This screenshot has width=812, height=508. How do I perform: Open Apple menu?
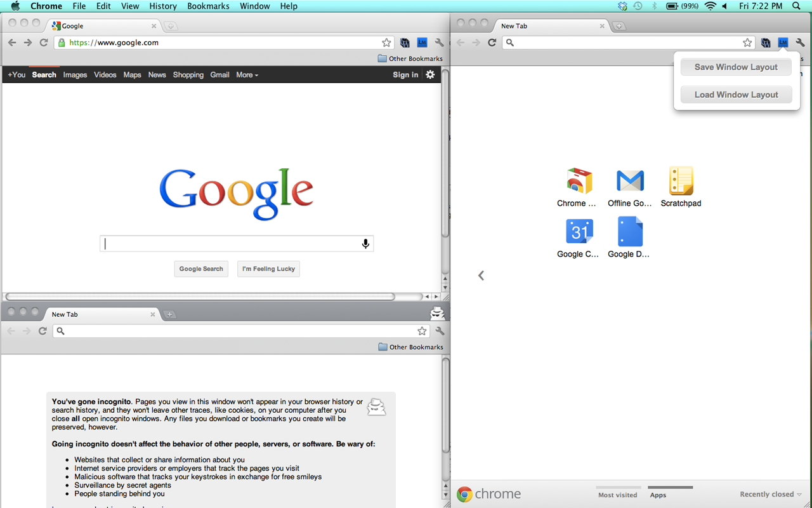[x=15, y=6]
